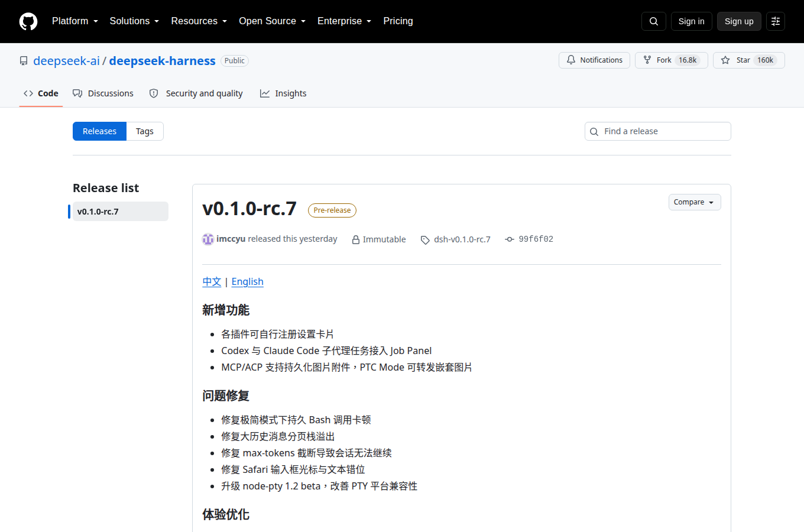Viewport: 804px width, 532px height.
Task: Open appearance settings sliders icon
Action: (x=776, y=21)
